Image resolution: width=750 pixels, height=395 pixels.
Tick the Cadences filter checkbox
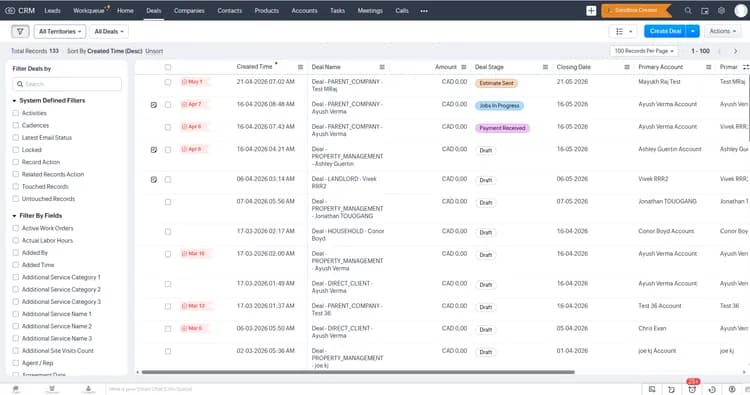tap(16, 125)
